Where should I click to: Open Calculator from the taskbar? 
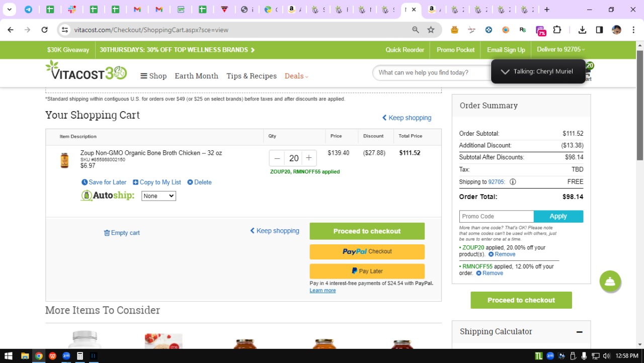coord(79,356)
